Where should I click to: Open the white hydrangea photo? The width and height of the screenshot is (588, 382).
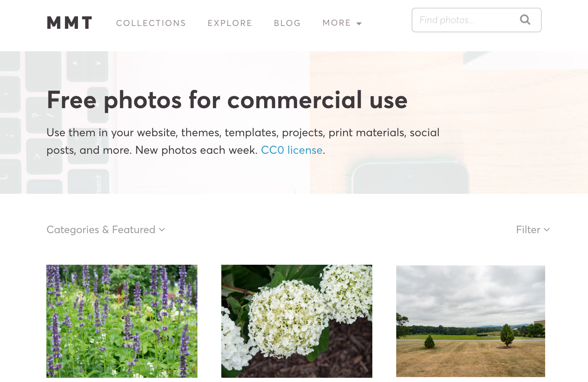click(297, 321)
